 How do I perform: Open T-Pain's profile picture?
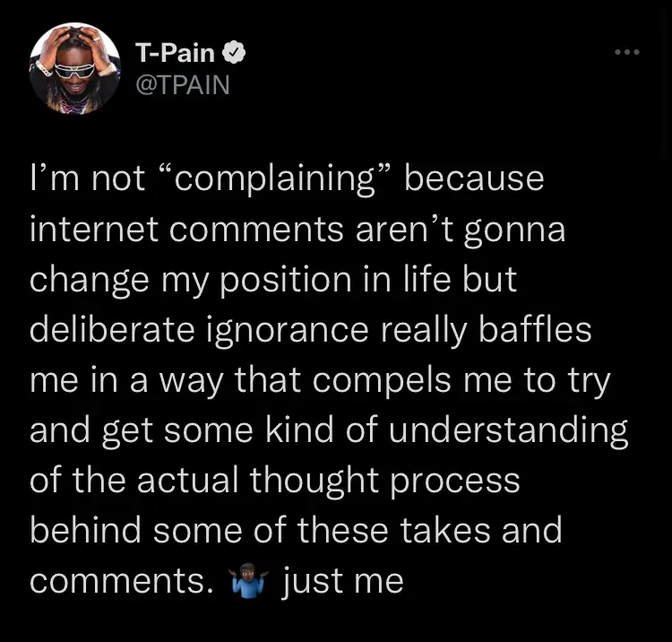74,68
